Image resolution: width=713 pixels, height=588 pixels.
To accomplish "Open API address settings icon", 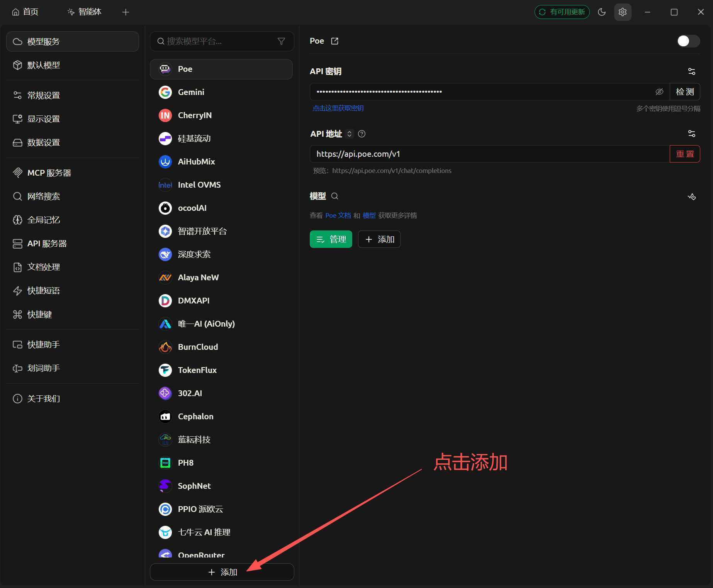I will (x=691, y=134).
